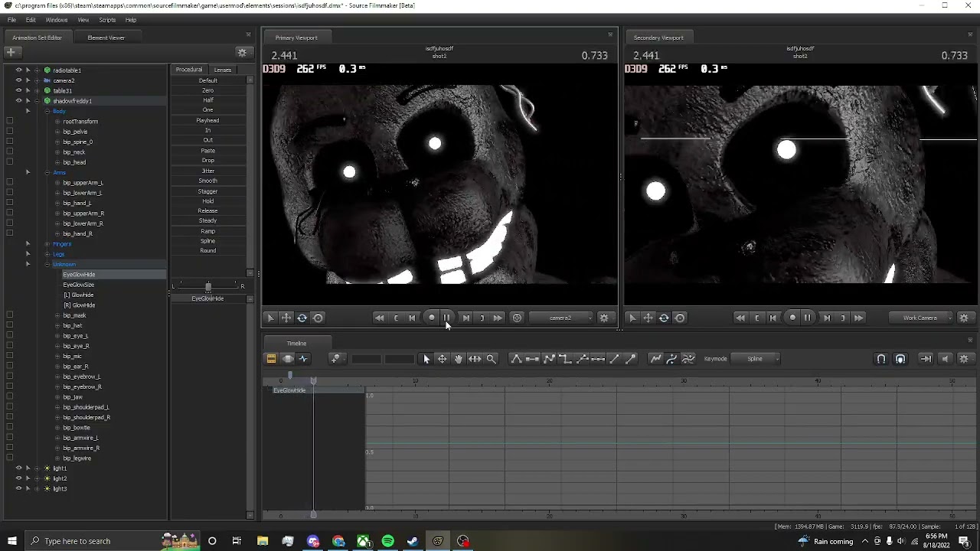Viewport: 980px width, 551px height.
Task: Open Steam from the taskbar
Action: coord(413,541)
